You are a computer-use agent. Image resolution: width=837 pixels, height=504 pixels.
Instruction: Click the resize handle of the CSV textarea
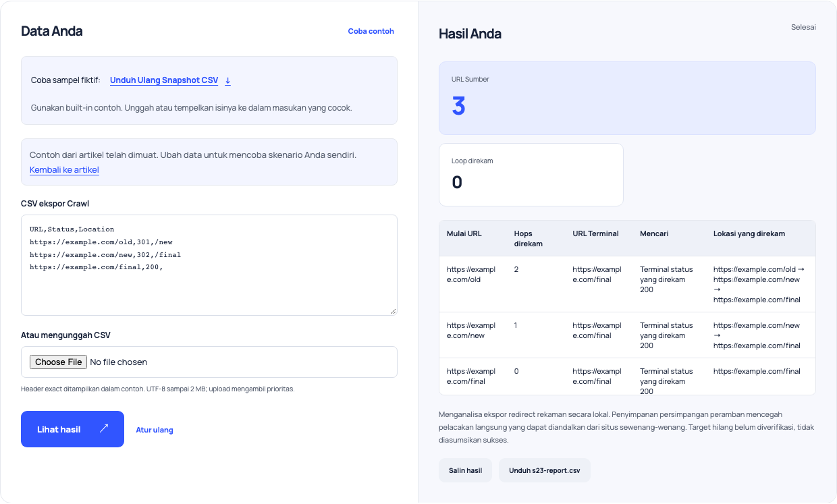(x=393, y=311)
